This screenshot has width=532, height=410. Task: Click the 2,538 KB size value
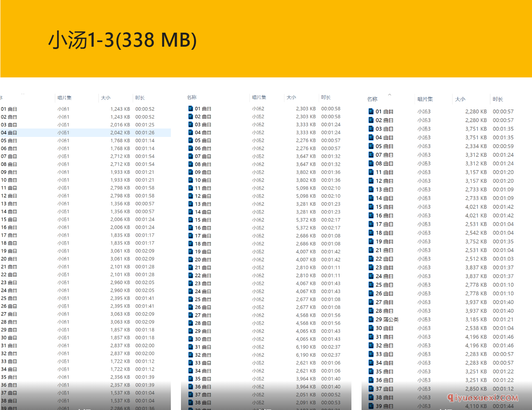(476, 328)
